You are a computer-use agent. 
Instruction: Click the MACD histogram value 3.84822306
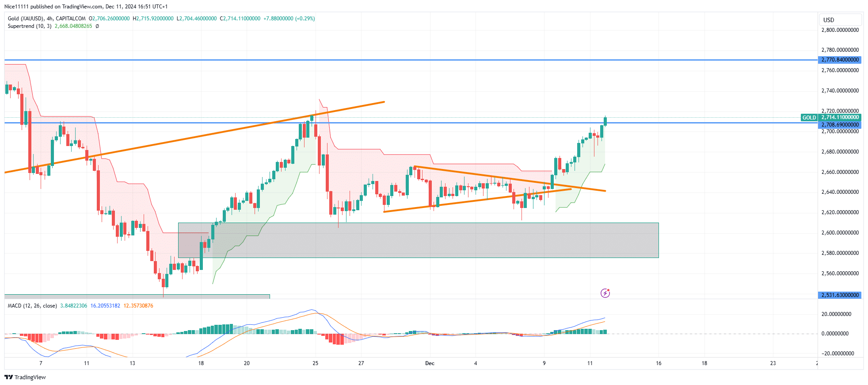(73, 306)
